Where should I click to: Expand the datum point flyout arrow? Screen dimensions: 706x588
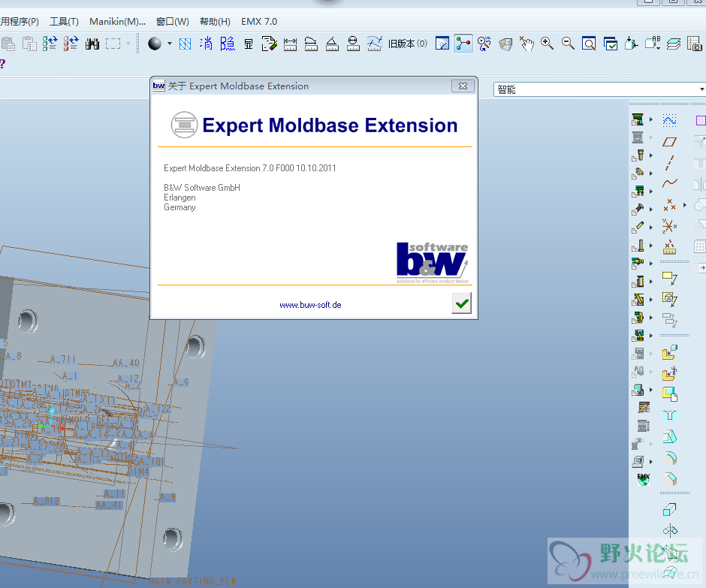pyautogui.click(x=684, y=205)
